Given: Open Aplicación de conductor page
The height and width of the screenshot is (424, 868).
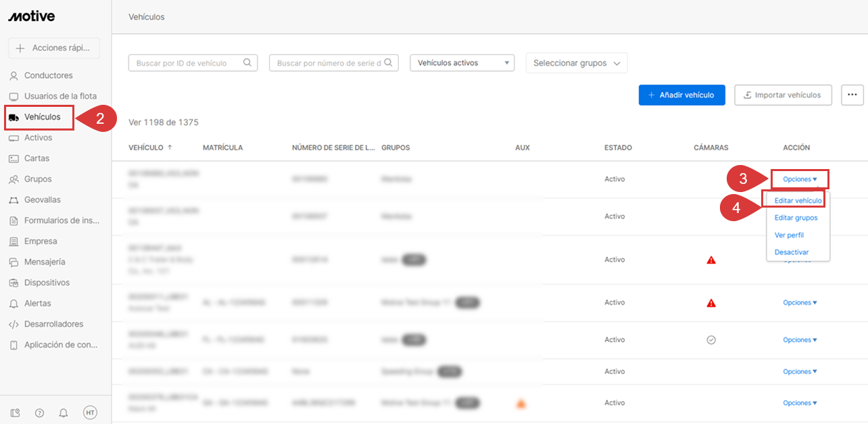Looking at the screenshot, I should tap(62, 345).
